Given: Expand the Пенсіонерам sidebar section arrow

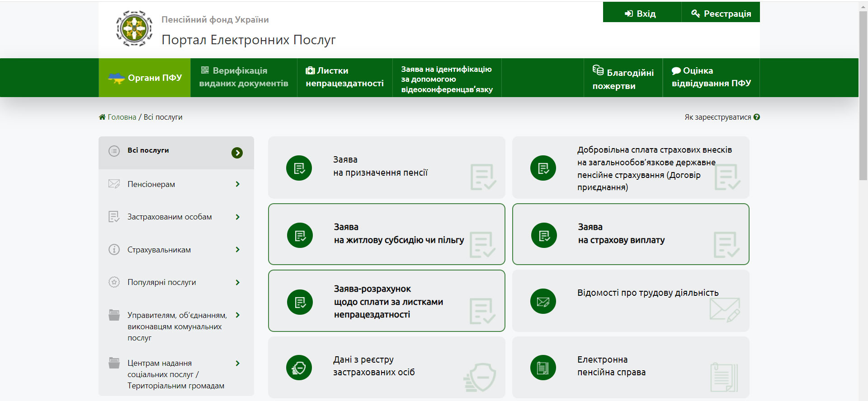Looking at the screenshot, I should pos(238,184).
